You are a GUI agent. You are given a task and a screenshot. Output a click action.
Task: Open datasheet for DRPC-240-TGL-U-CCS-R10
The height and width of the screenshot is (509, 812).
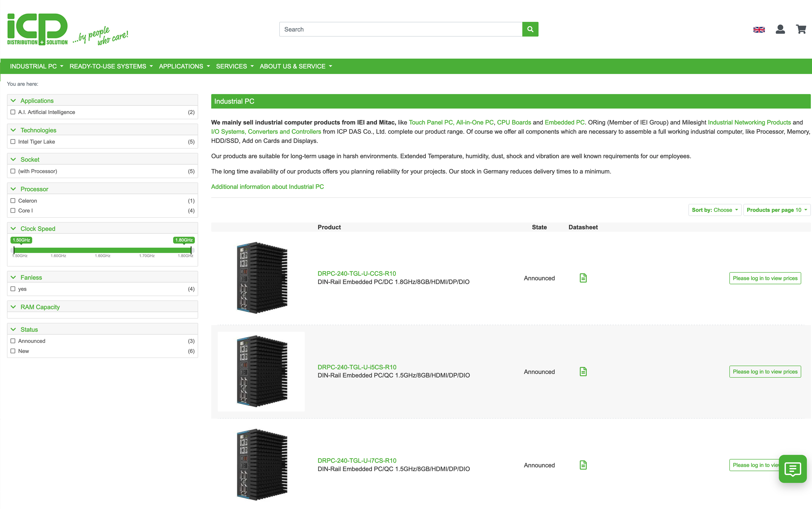(x=583, y=278)
